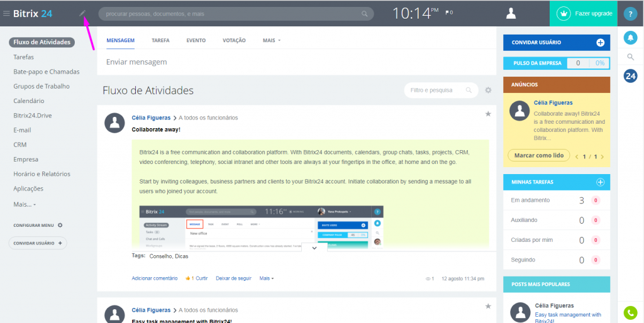Click the magnifier icon in the top search bar

coord(364,14)
